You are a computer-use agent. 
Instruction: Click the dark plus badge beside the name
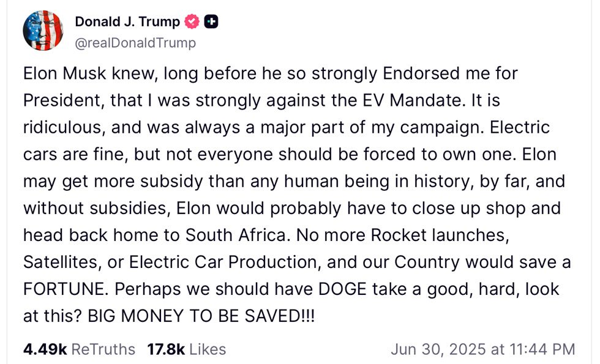tap(211, 21)
